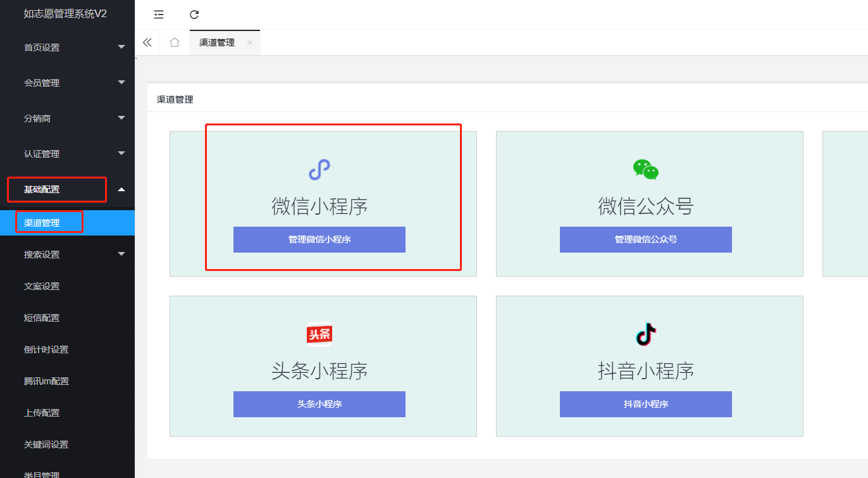Collapse the 基础配置 menu arrow
The image size is (868, 478).
(x=121, y=189)
